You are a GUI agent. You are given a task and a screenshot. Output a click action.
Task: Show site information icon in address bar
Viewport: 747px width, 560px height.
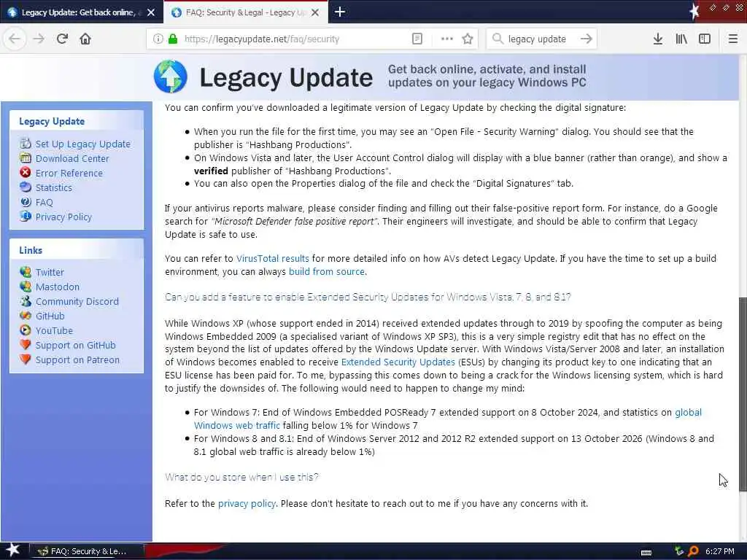point(158,39)
